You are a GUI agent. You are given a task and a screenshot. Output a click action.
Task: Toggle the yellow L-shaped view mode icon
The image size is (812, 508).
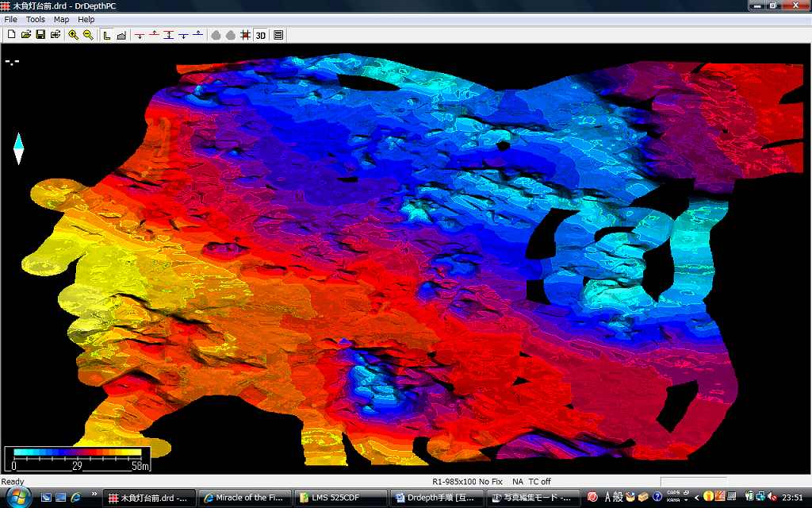(x=107, y=35)
